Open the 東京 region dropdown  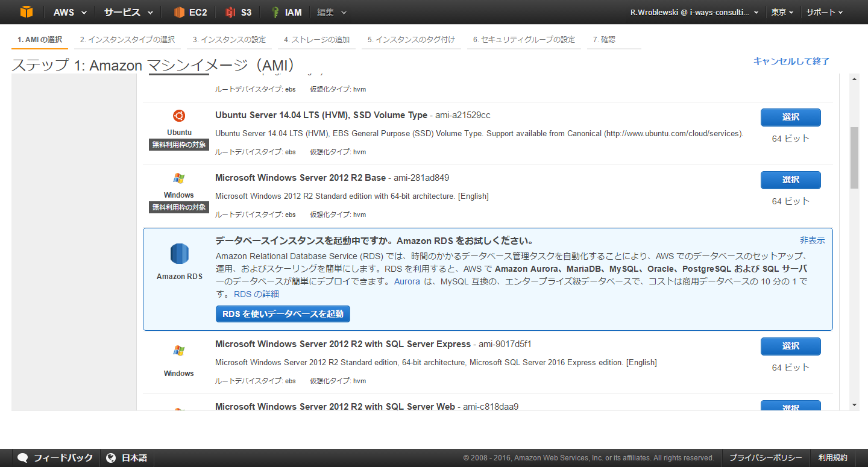[782, 12]
